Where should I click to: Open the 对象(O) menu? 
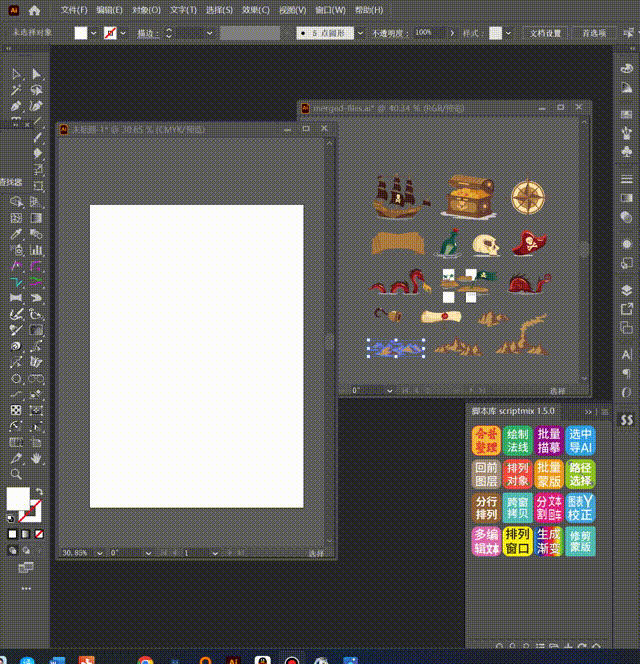pyautogui.click(x=146, y=10)
